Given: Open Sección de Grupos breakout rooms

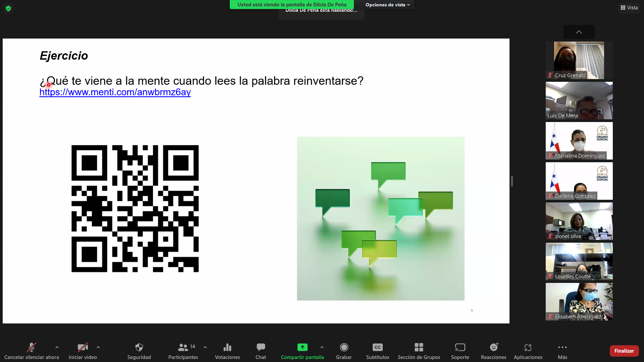Looking at the screenshot, I should click(419, 351).
